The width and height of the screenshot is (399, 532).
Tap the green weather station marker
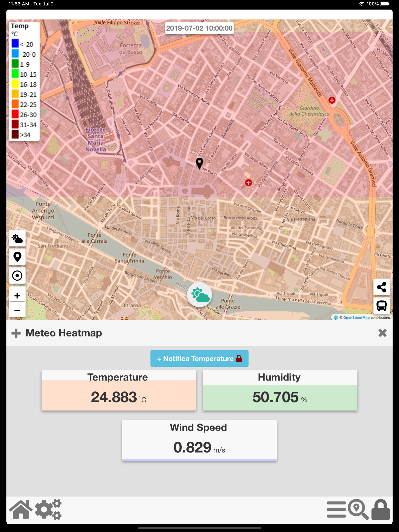click(199, 295)
